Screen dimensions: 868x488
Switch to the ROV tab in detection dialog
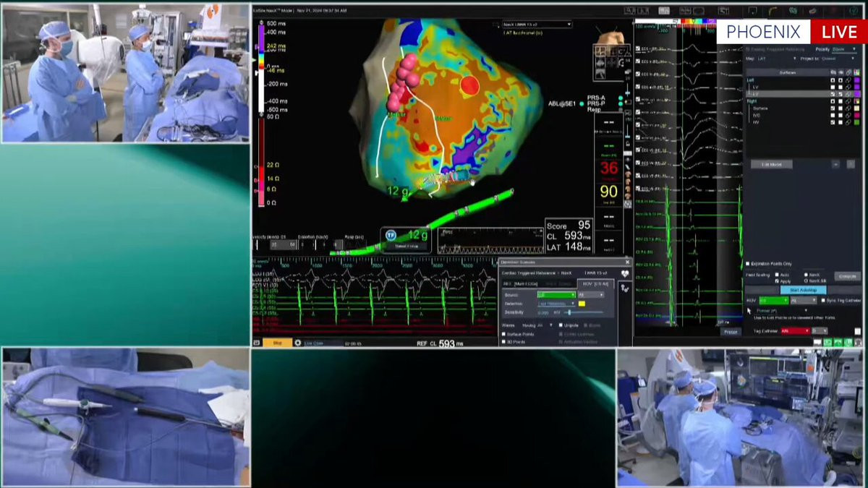596,284
